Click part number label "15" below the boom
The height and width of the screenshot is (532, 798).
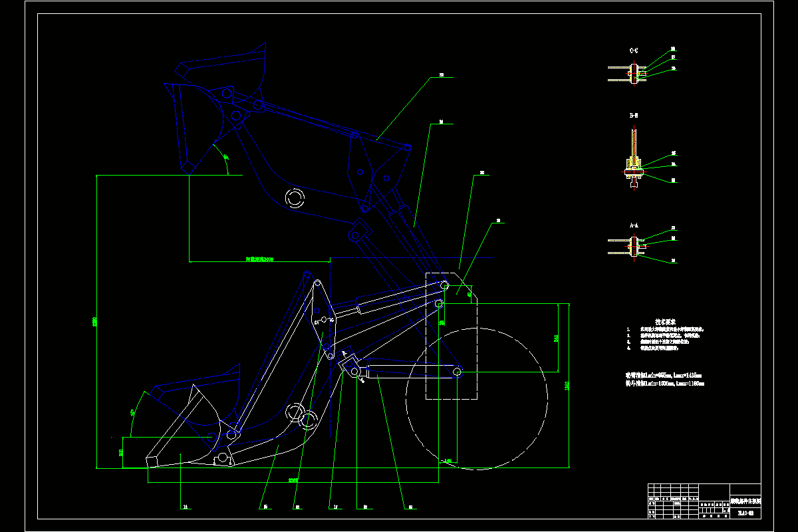(x=265, y=507)
